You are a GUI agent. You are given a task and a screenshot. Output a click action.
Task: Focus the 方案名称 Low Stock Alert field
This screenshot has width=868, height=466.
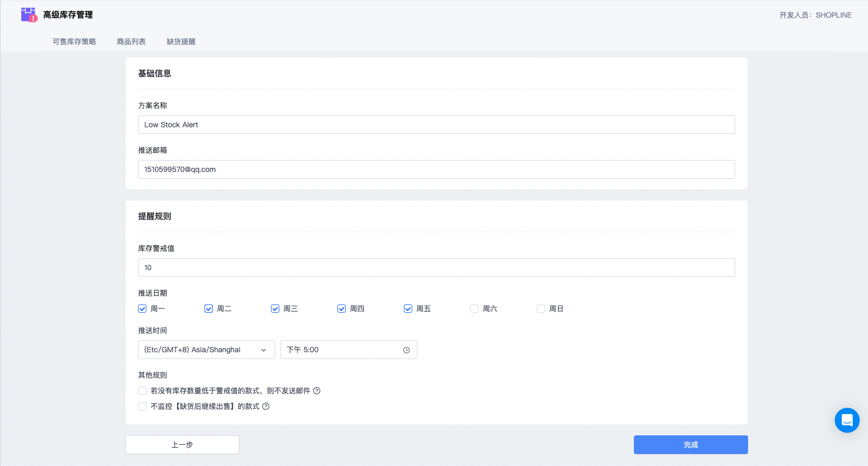437,125
